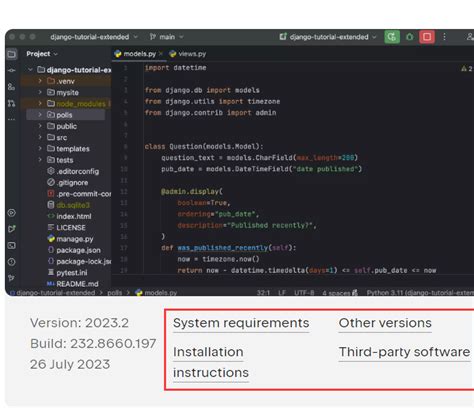Expand the node_modules folder
The image size is (474, 408).
[x=40, y=104]
